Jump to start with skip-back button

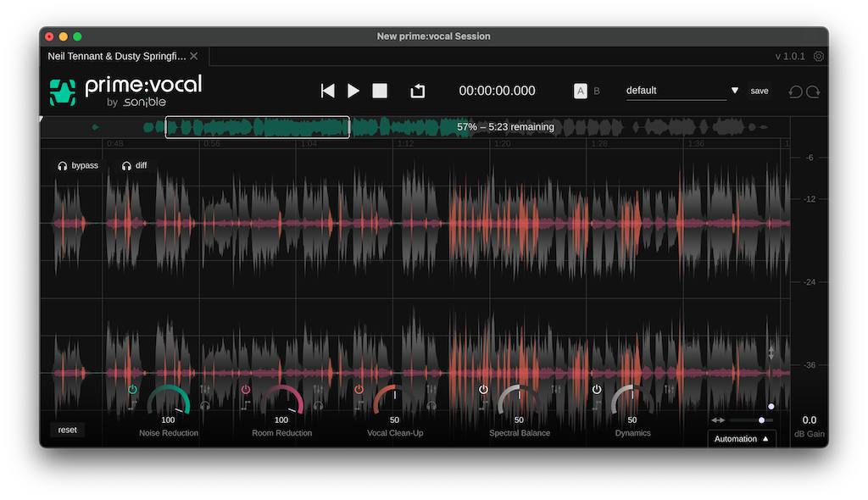point(328,91)
